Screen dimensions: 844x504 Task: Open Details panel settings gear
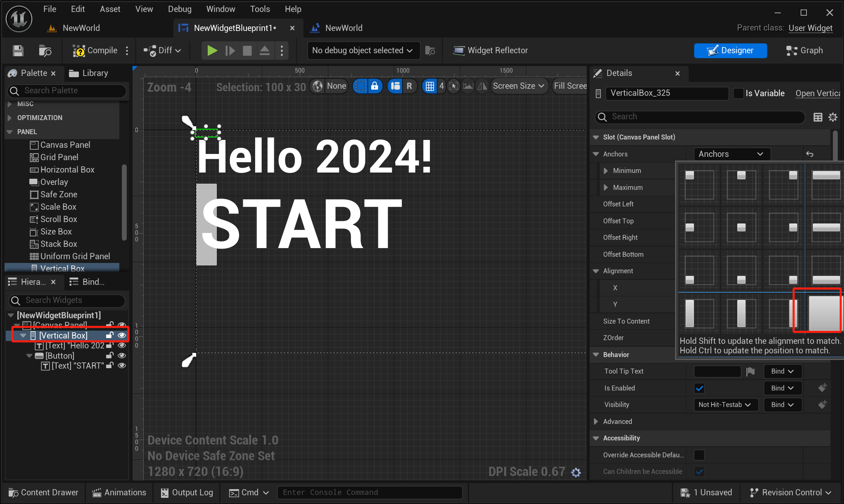click(x=833, y=117)
